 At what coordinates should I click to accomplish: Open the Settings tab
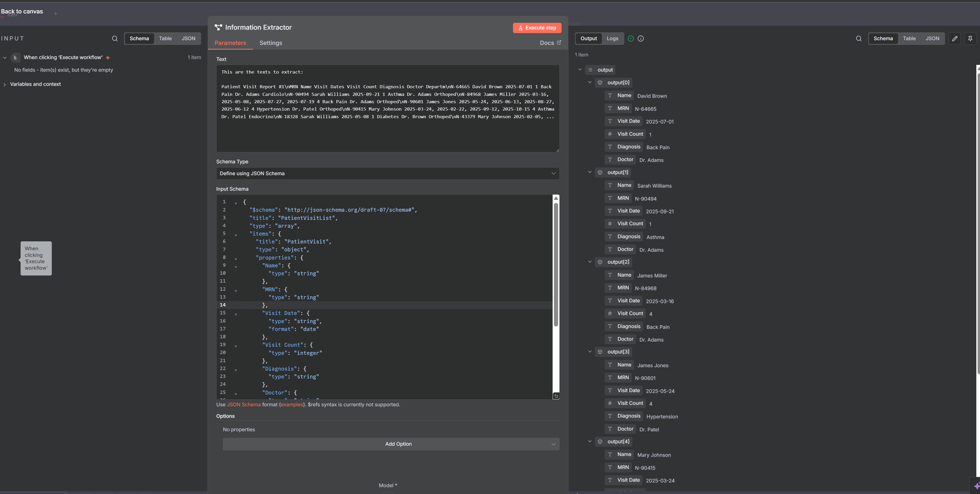coord(270,43)
